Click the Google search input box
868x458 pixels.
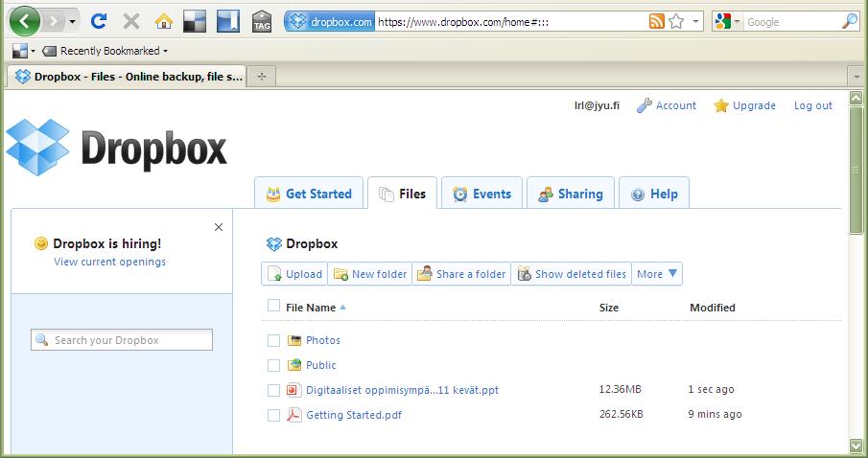pos(792,22)
